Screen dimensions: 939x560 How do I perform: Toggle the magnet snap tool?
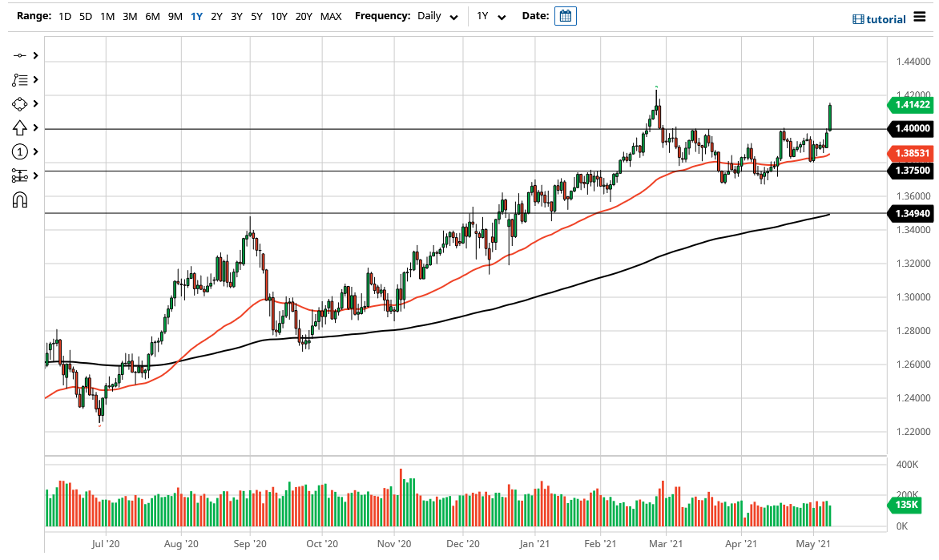(20, 199)
